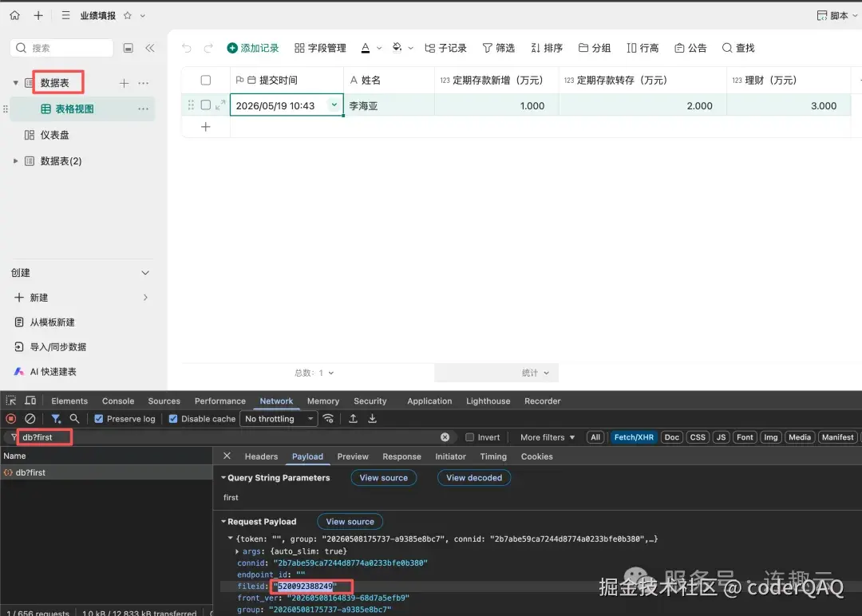The image size is (862, 616).
Task: Click the fill color bucket icon
Action: (397, 48)
